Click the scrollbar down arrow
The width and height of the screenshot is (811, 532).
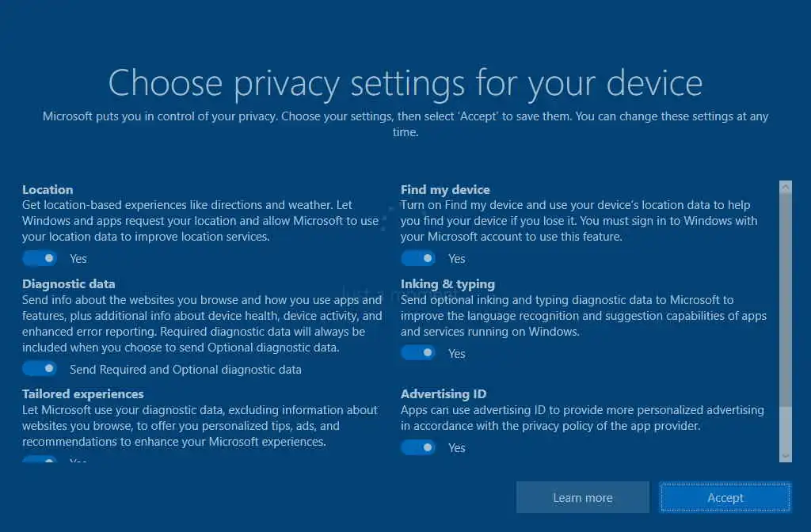click(x=785, y=455)
